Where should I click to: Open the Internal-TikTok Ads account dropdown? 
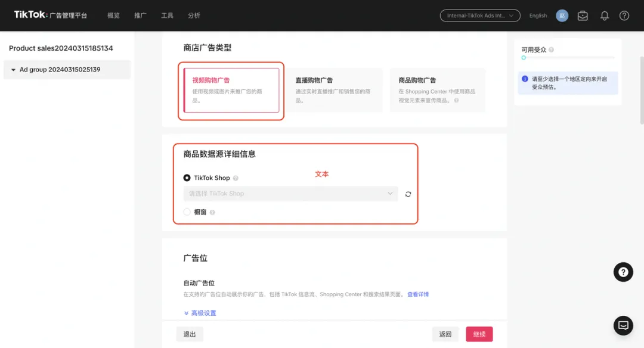(x=479, y=15)
